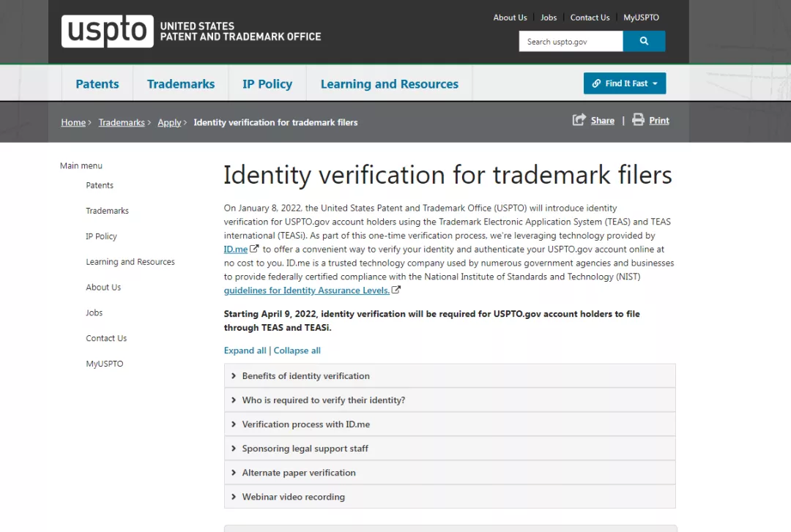Open MyUSPTO in the top header
The height and width of the screenshot is (532, 791).
point(641,18)
